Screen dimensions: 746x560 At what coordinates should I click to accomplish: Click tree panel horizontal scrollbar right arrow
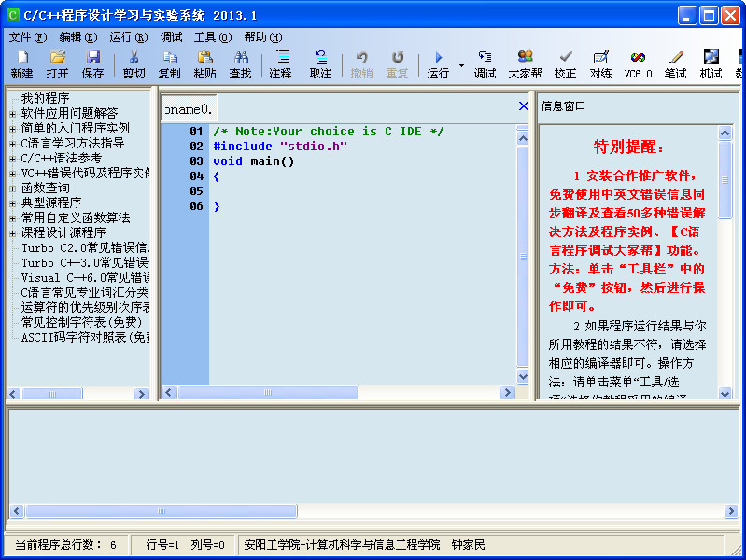click(141, 394)
